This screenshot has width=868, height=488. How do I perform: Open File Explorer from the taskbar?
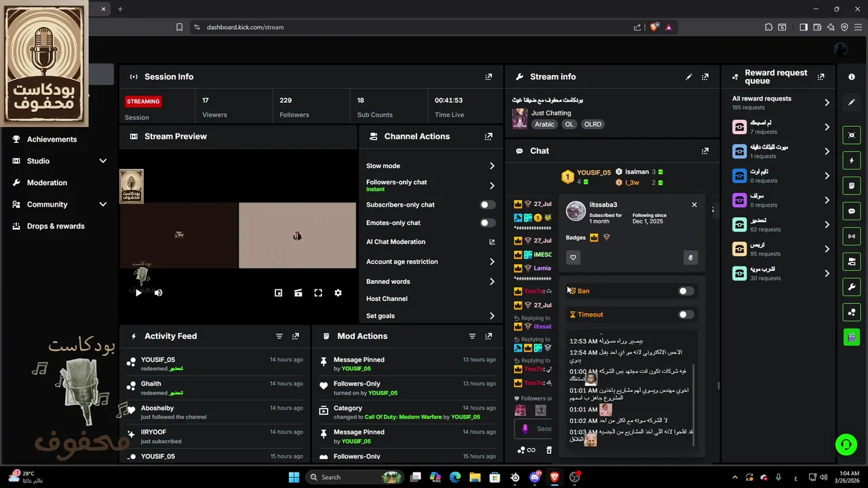tap(475, 477)
